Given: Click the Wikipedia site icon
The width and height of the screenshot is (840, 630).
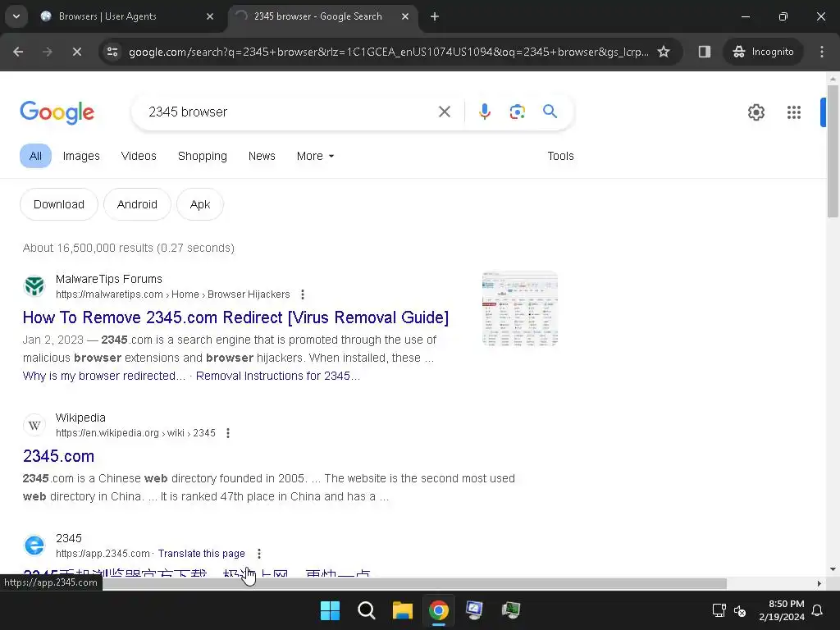Looking at the screenshot, I should point(34,425).
